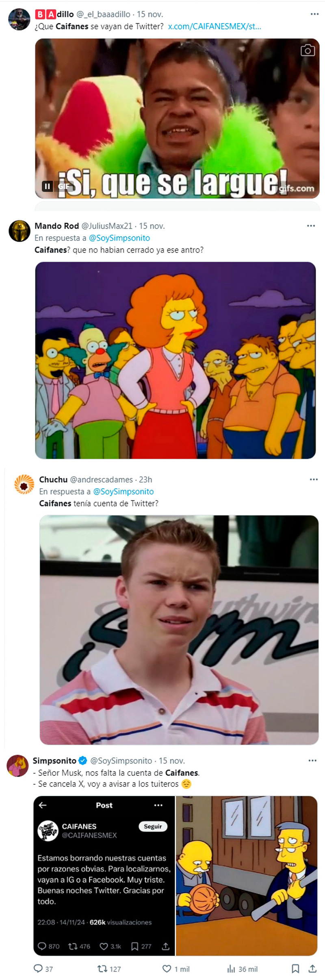Repost Simpsonito's tweet showing 127 reposts
The height and width of the screenshot is (980, 325).
[x=109, y=969]
